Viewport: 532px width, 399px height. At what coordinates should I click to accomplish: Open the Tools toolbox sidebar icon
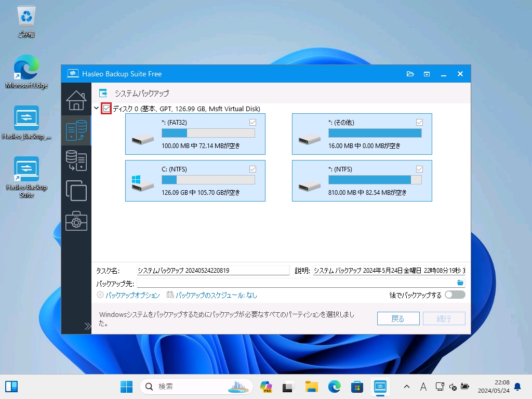point(76,221)
